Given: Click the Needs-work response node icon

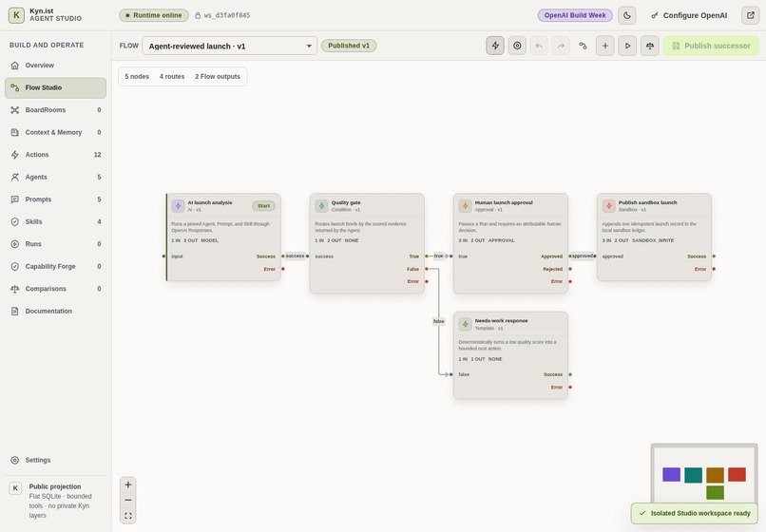Looking at the screenshot, I should click(465, 324).
